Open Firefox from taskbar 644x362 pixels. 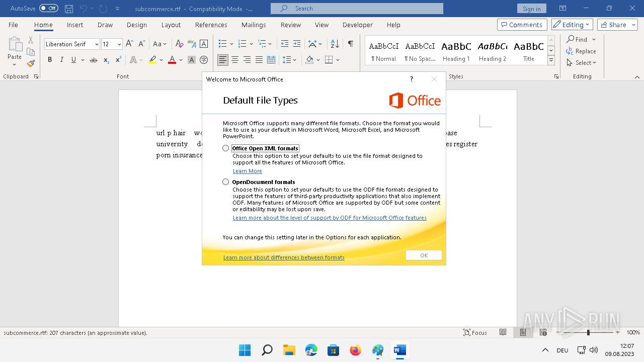tap(355, 350)
